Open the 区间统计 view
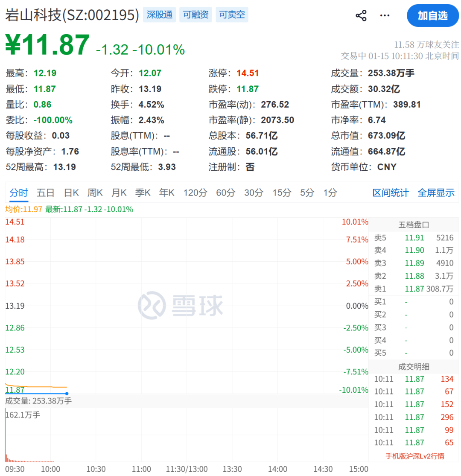Image resolution: width=461 pixels, height=476 pixels. 390,193
